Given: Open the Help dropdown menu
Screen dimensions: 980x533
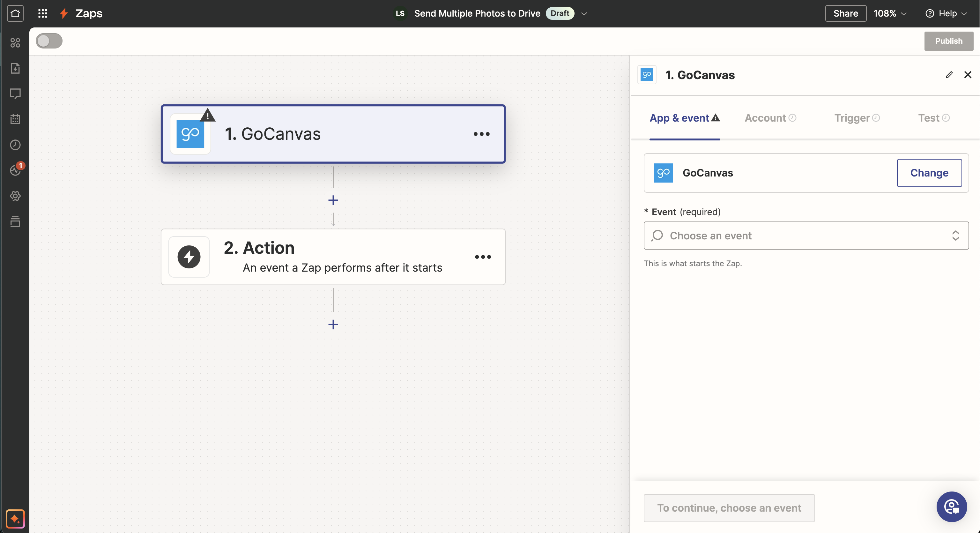Looking at the screenshot, I should pos(946,13).
